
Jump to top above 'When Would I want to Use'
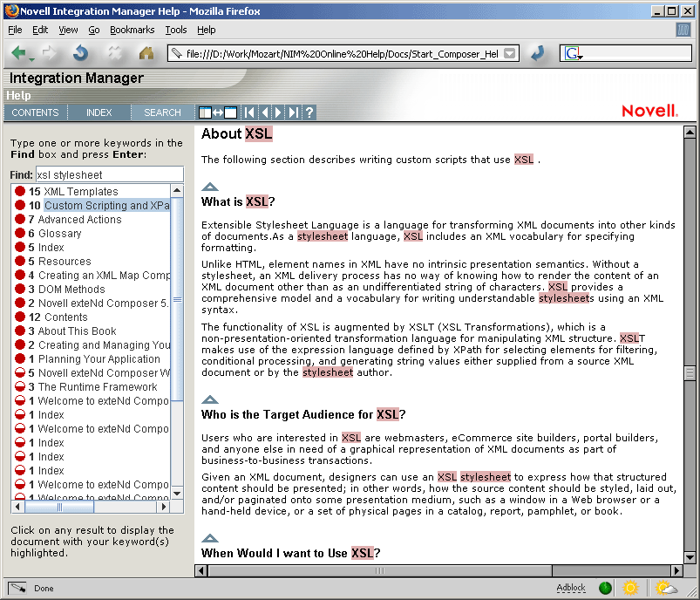(210, 538)
